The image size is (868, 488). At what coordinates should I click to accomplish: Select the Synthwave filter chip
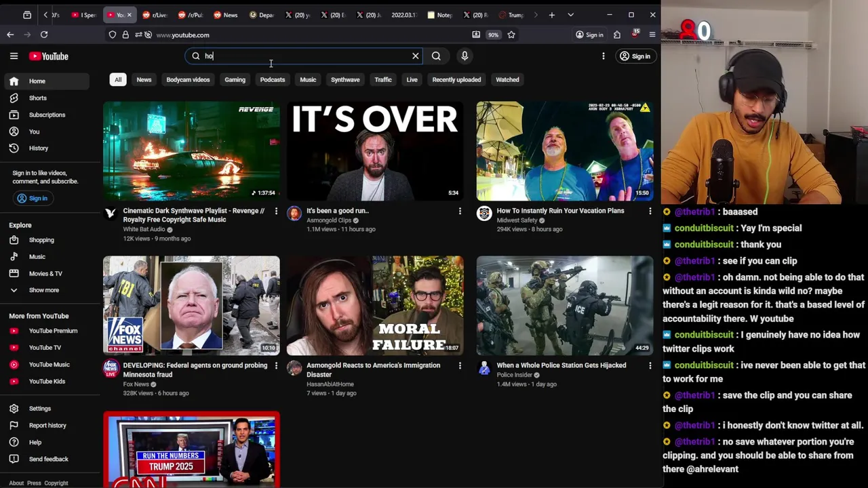coord(345,80)
